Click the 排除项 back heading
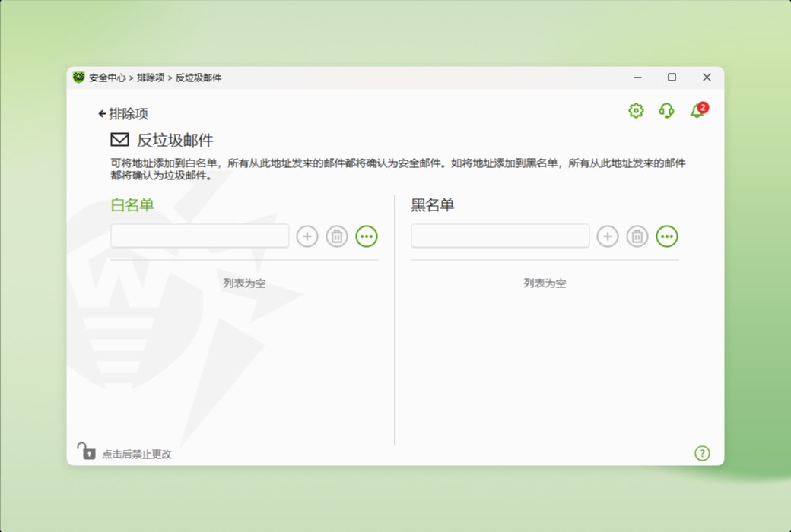Viewport: 791px width, 532px height. 130,112
